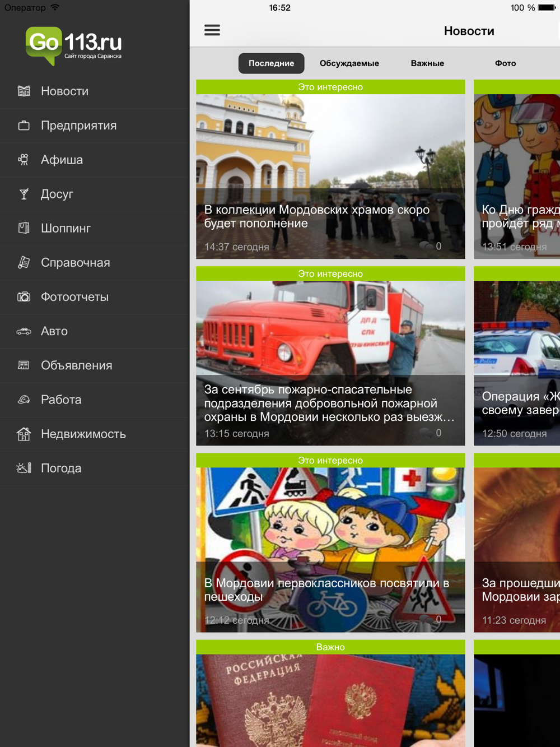The width and height of the screenshot is (560, 747).
Task: Tap the catalog icon beside Шоппинг
Action: point(24,228)
